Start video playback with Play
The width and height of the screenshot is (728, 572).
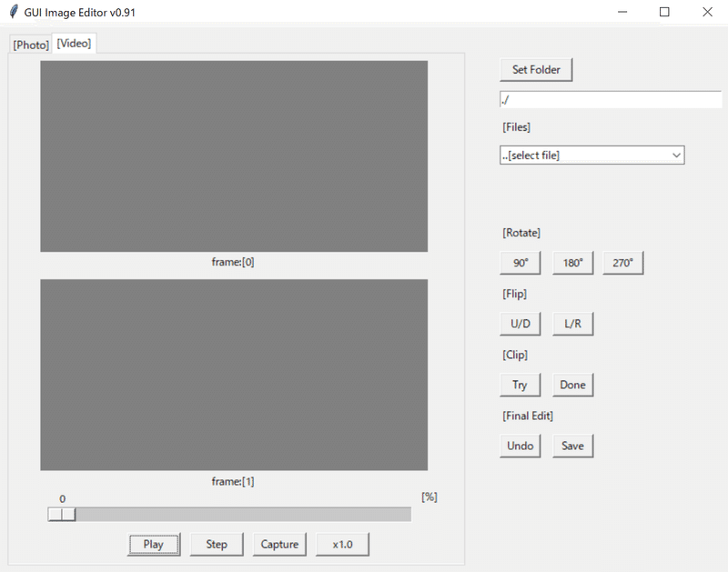click(154, 544)
